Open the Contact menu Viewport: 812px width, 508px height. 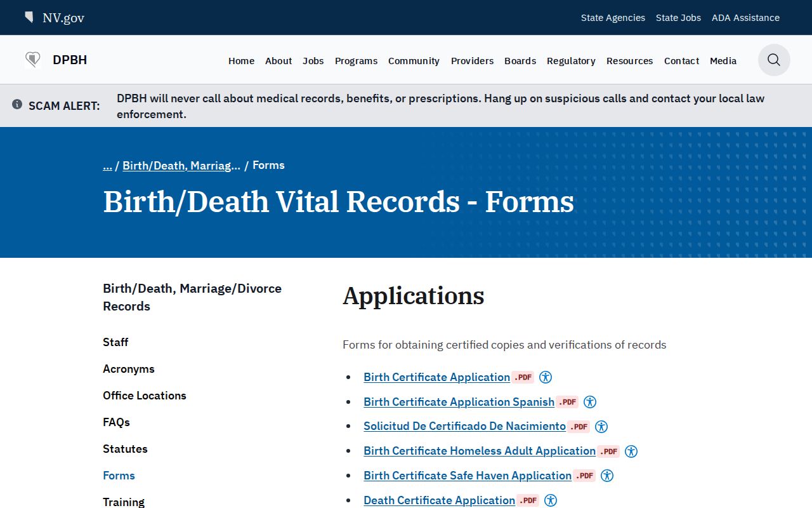click(x=681, y=61)
